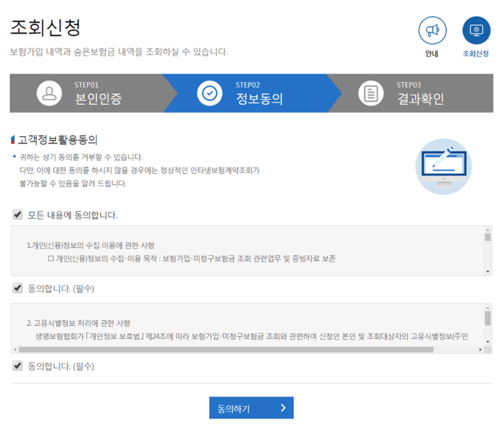
Task: Click the 안내 megaphone icon
Action: (x=432, y=30)
